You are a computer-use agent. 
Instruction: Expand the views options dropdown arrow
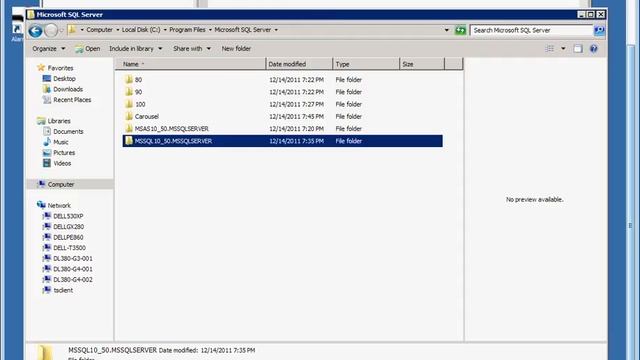pos(563,49)
